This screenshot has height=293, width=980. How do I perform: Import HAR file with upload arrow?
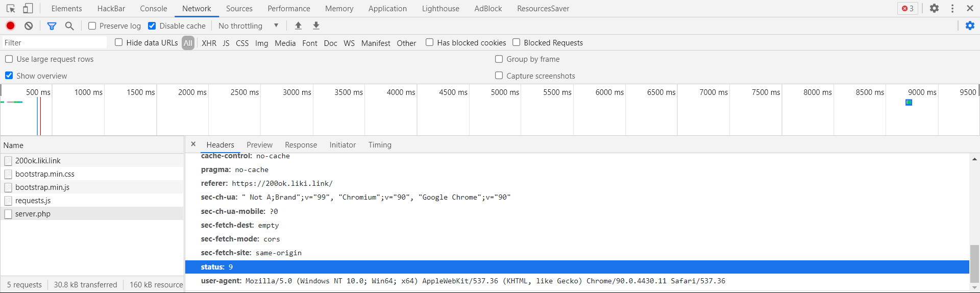[299, 26]
